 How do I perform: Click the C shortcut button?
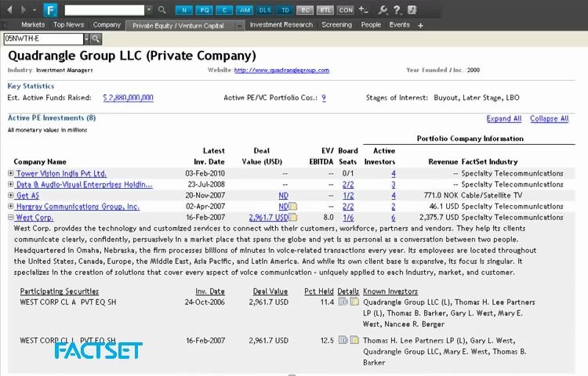pyautogui.click(x=225, y=10)
